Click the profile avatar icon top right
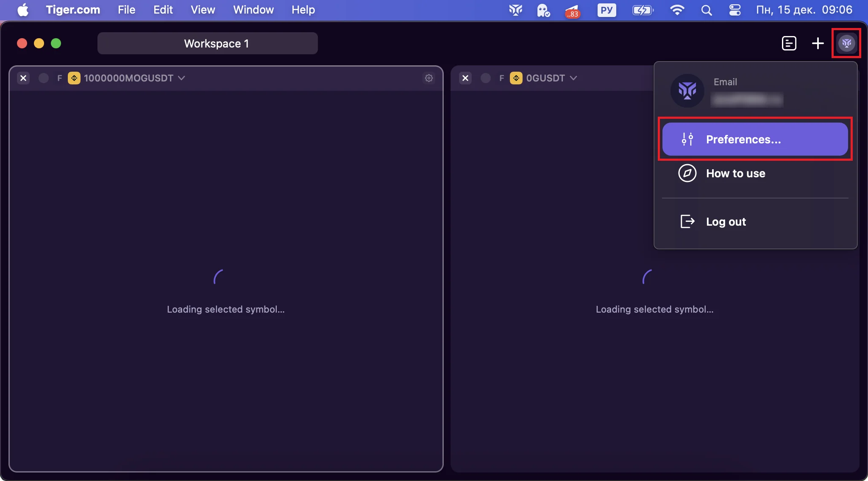Viewport: 868px width, 481px height. (x=846, y=43)
